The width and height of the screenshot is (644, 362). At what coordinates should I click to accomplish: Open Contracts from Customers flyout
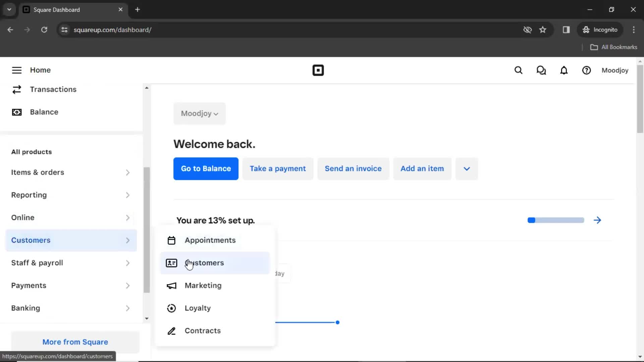215,331
